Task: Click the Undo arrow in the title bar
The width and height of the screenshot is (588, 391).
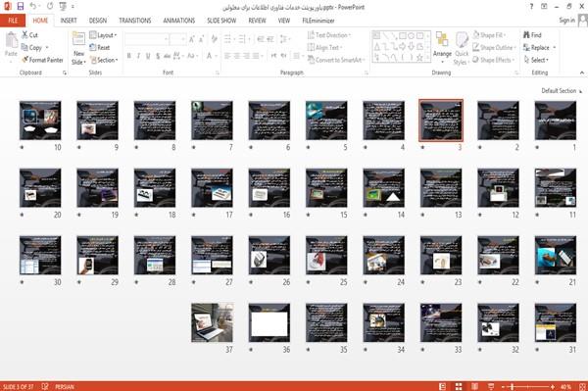Action: 33,7
